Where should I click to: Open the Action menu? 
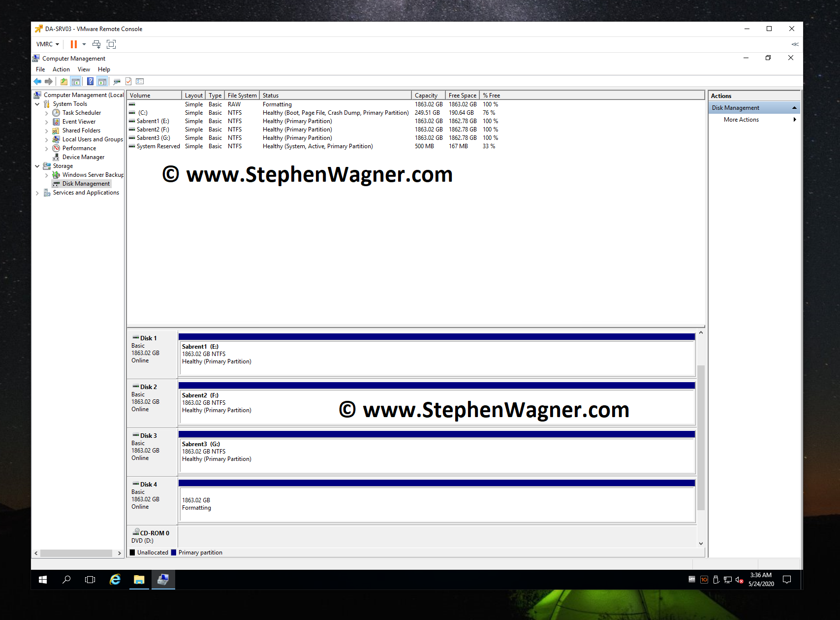61,69
